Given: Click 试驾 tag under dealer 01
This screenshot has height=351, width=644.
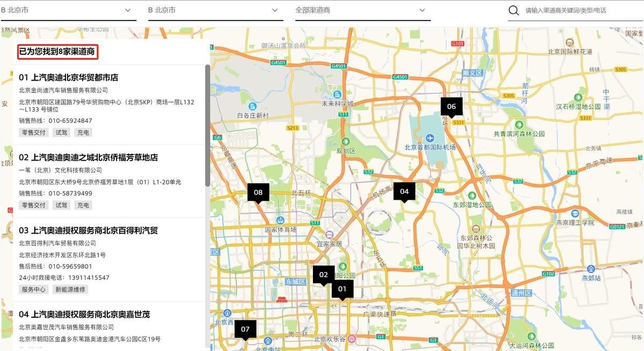Looking at the screenshot, I should (62, 132).
